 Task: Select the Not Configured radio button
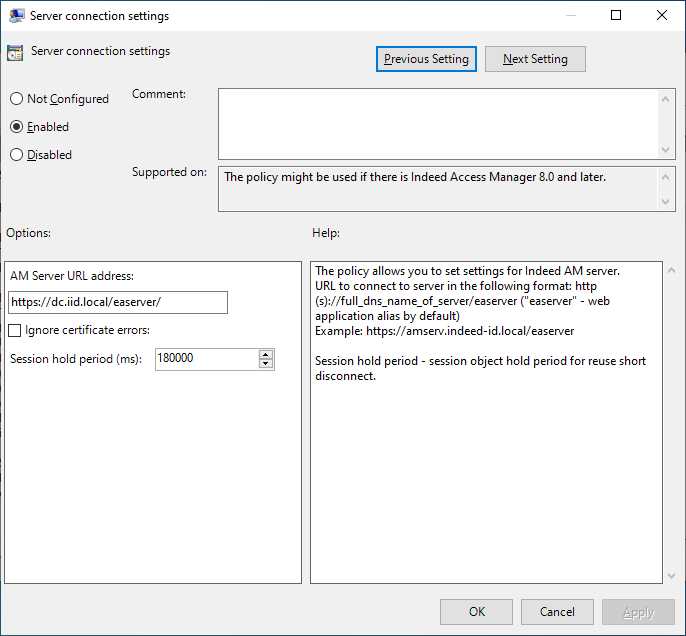[x=16, y=99]
